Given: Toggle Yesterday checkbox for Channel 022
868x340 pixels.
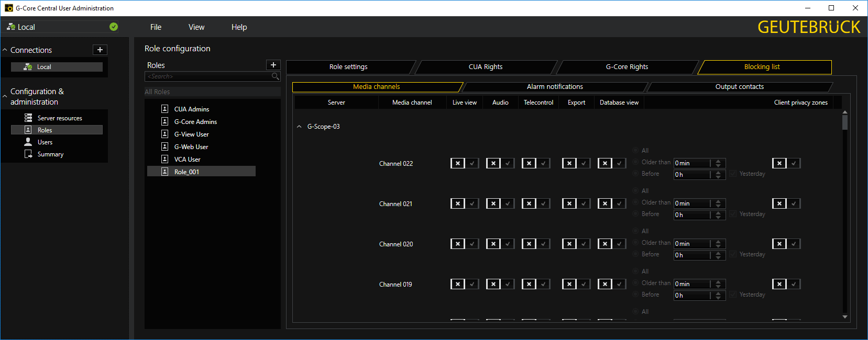Looking at the screenshot, I should click(733, 174).
